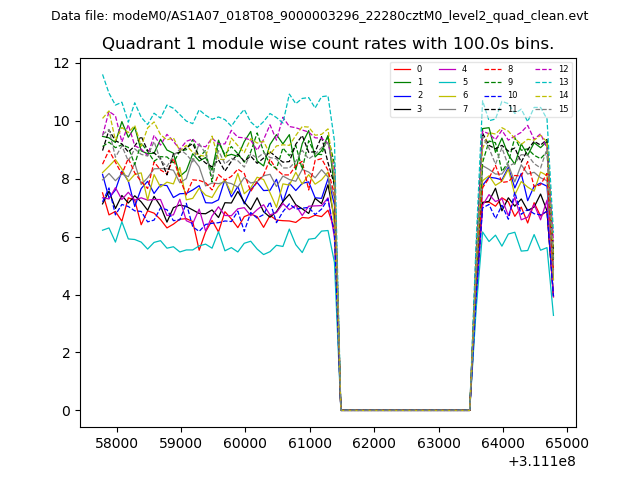Click the gray solid legend line for module 7
640x480 pixels.
(447, 108)
